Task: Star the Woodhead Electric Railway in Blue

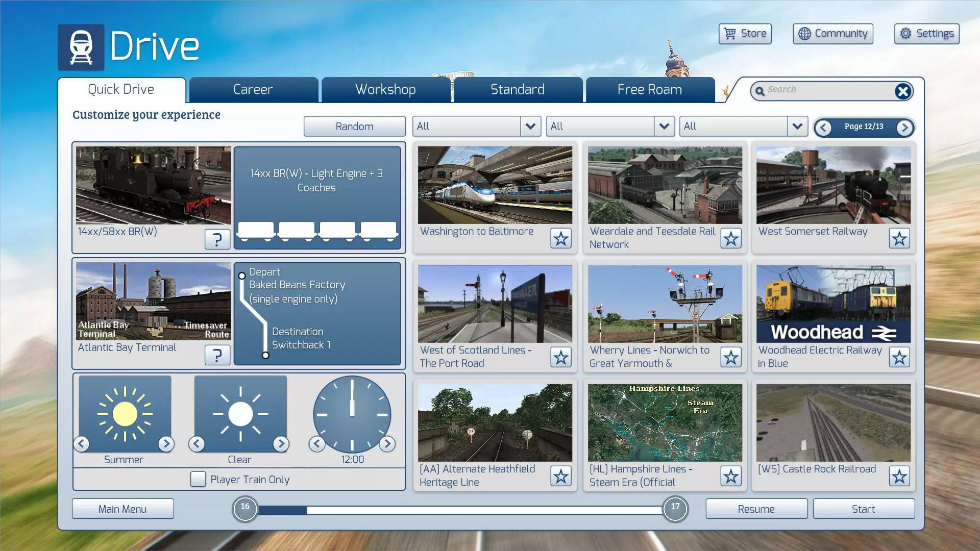Action: click(899, 357)
